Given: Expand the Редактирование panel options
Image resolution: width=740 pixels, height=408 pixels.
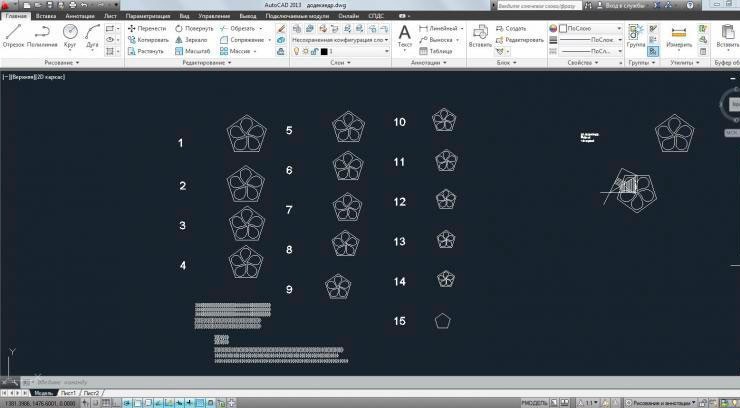Looking at the screenshot, I should (x=206, y=62).
